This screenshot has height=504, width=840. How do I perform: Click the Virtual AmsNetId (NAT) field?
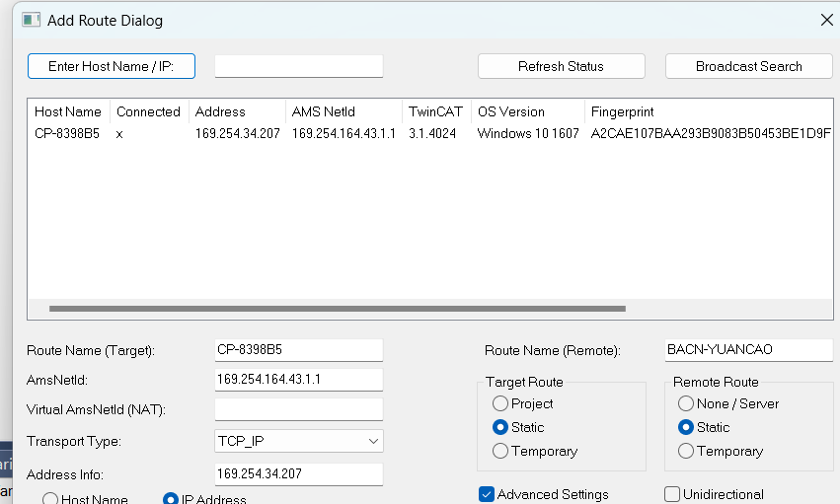299,409
